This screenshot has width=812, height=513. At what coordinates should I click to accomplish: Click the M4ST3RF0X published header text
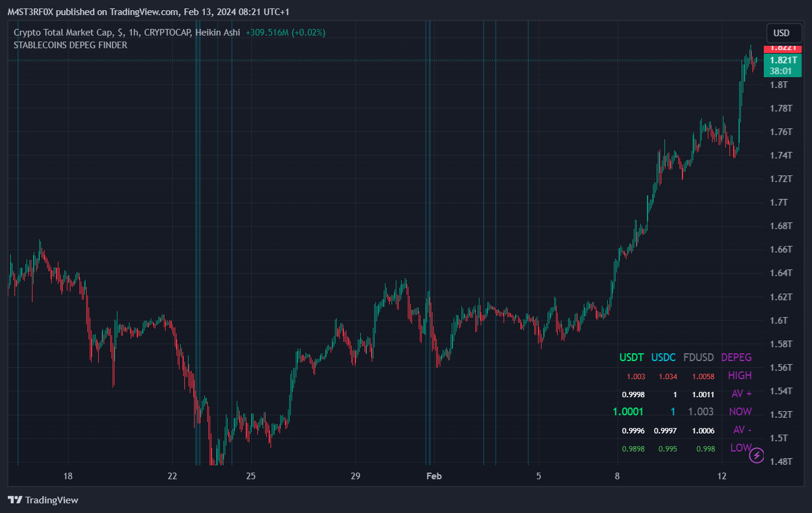pyautogui.click(x=148, y=11)
